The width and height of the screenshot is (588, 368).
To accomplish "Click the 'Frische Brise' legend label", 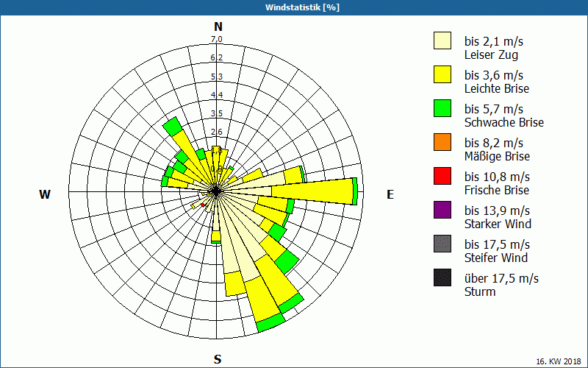I will point(497,190).
